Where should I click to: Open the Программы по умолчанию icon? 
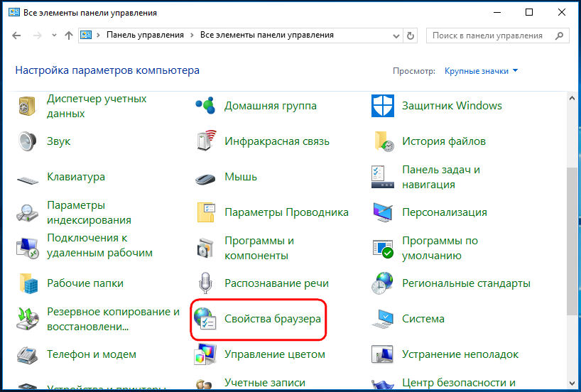click(383, 249)
